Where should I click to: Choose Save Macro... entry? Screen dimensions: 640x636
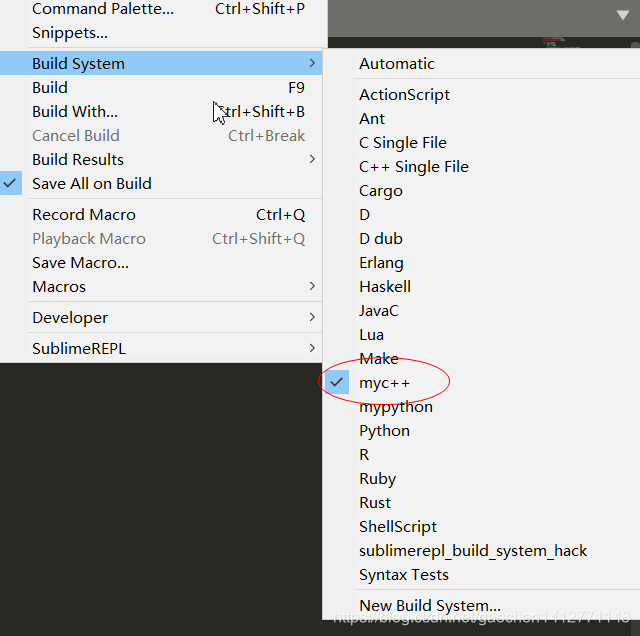click(x=161, y=262)
